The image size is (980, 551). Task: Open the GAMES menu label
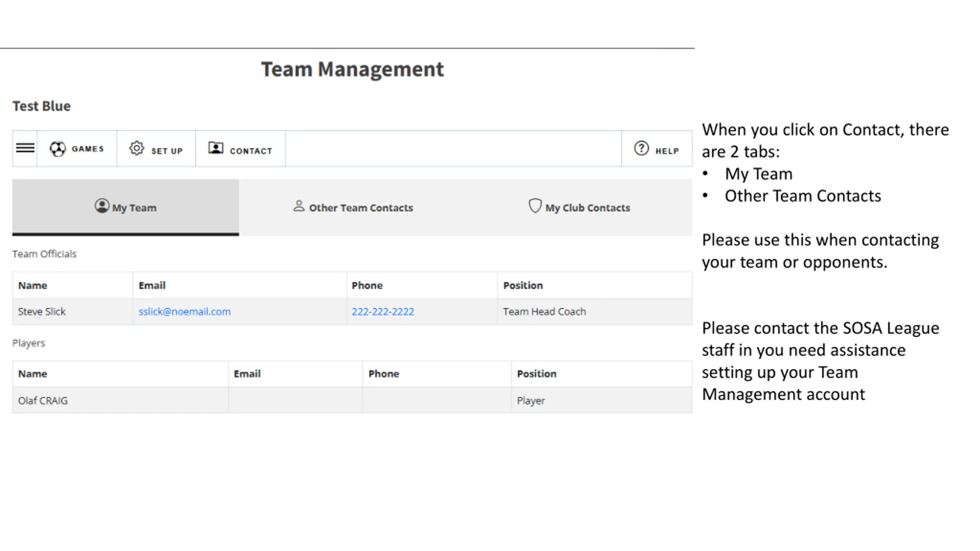pos(88,149)
